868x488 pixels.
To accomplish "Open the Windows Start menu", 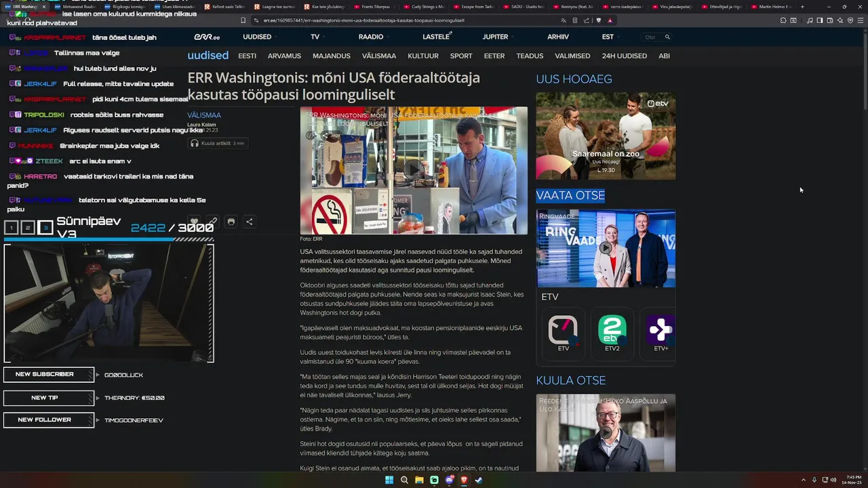I will [389, 480].
